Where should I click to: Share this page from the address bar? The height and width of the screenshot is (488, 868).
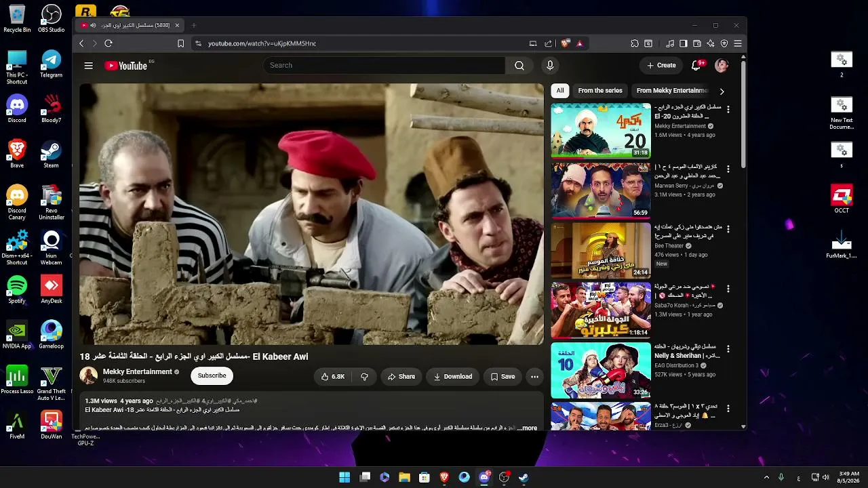click(x=548, y=43)
